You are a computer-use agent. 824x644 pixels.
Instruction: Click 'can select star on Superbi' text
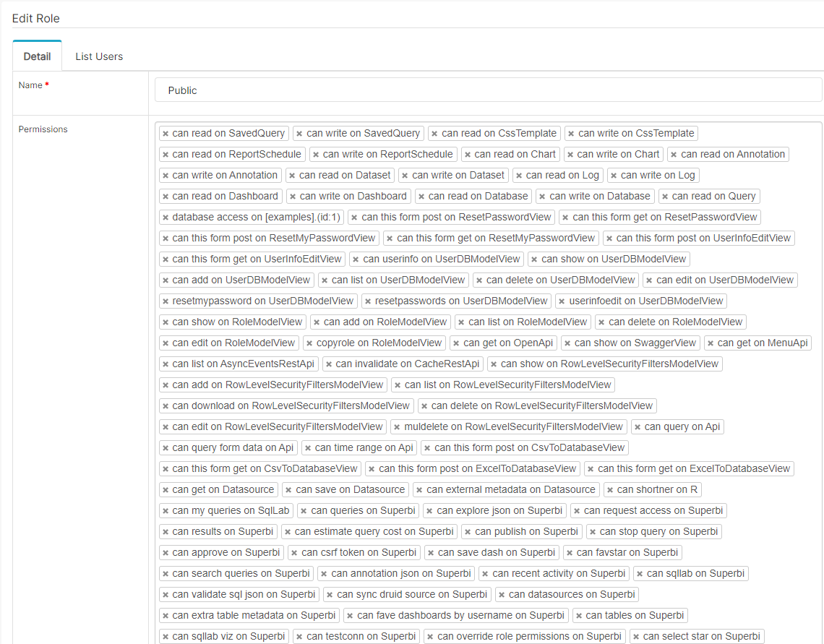click(x=702, y=636)
